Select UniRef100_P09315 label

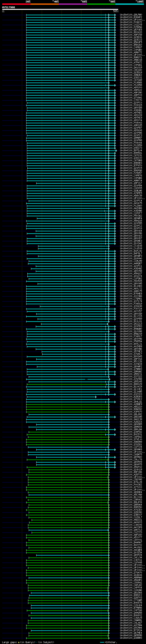pyautogui.click(x=131, y=105)
